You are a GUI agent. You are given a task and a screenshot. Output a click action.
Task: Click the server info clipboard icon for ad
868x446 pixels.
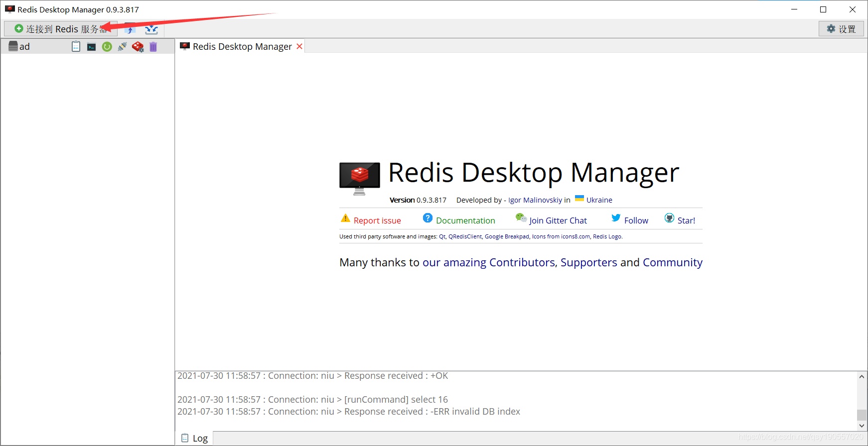[76, 46]
